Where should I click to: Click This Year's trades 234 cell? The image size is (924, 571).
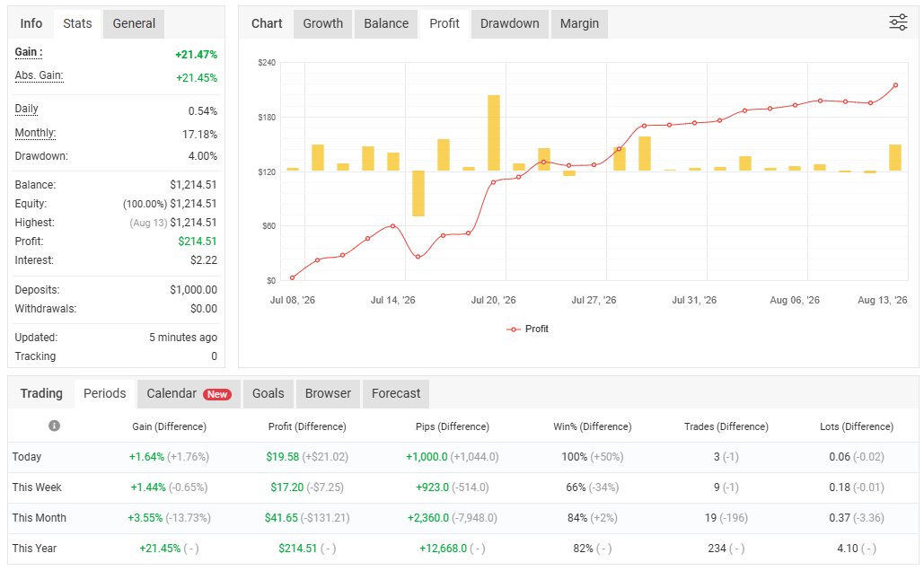point(717,549)
